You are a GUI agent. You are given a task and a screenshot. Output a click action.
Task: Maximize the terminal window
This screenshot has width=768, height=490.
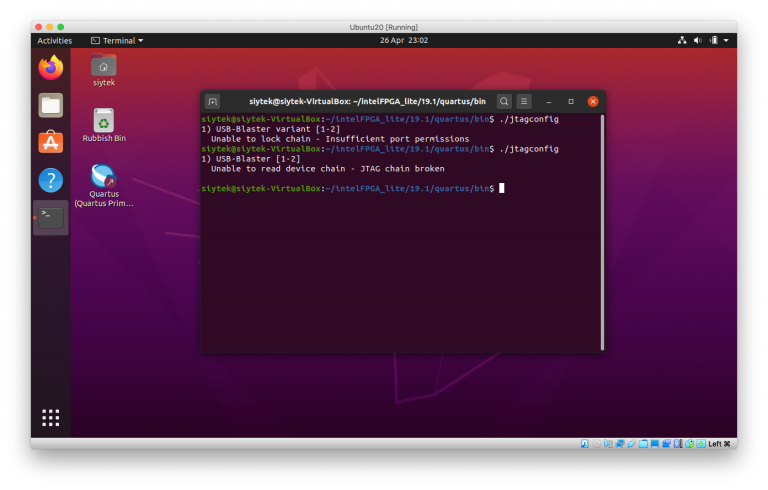coord(571,101)
